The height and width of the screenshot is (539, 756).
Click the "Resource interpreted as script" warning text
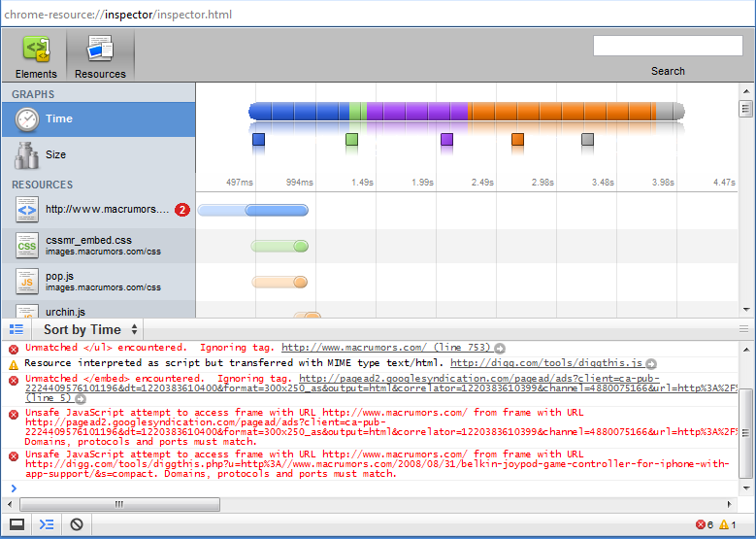(x=233, y=363)
